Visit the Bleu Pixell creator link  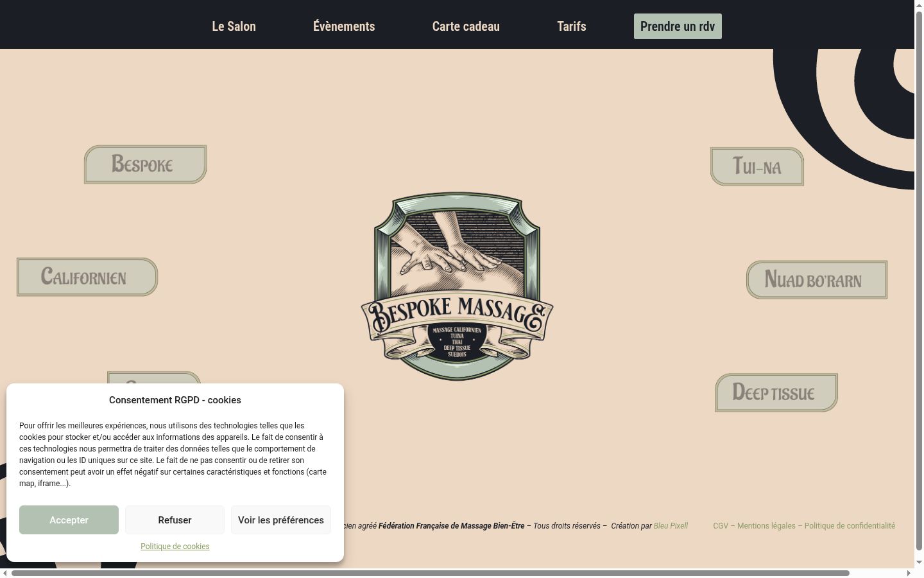[671, 526]
